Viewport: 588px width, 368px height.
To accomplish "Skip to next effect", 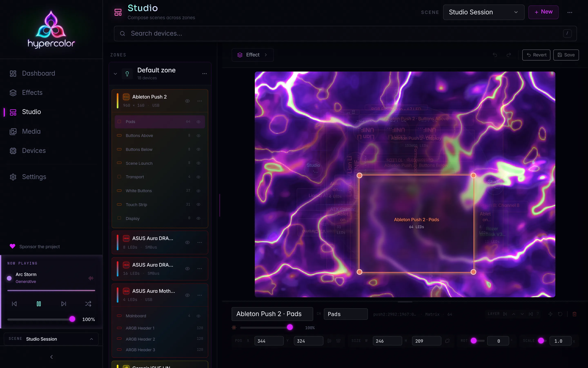I will (64, 304).
